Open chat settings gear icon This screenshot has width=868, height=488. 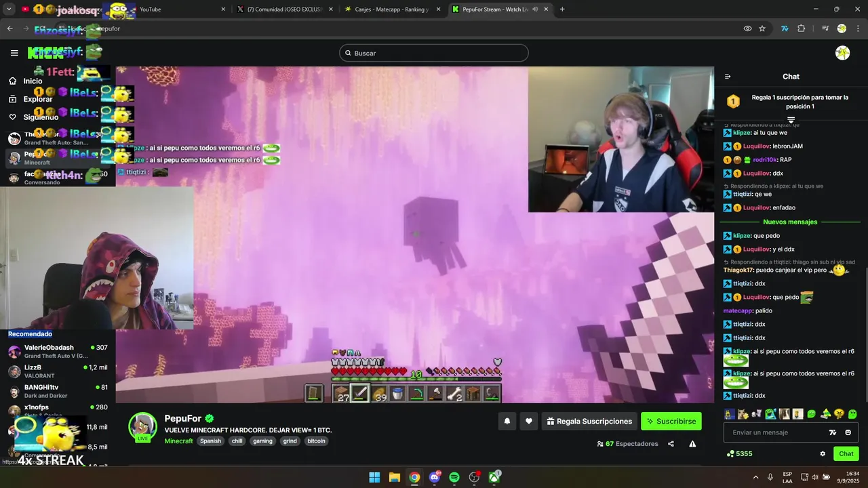[x=823, y=453]
